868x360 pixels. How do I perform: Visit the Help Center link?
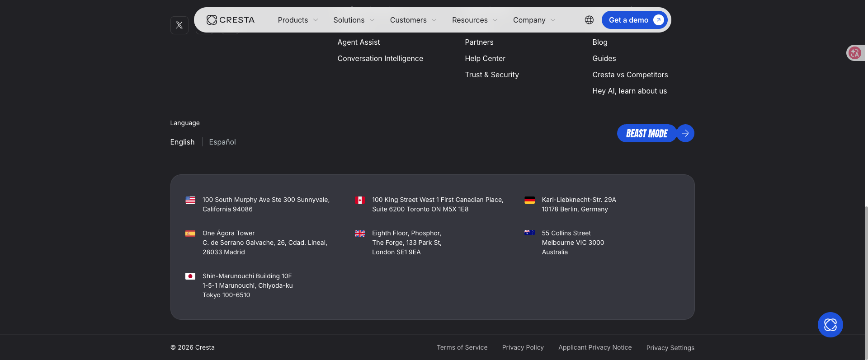pyautogui.click(x=485, y=58)
